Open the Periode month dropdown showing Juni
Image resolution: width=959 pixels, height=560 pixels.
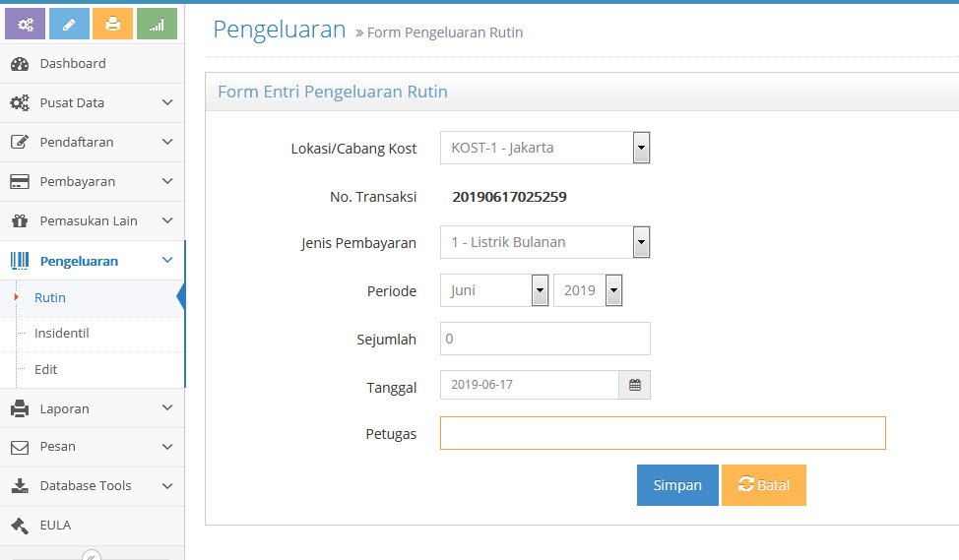point(494,290)
